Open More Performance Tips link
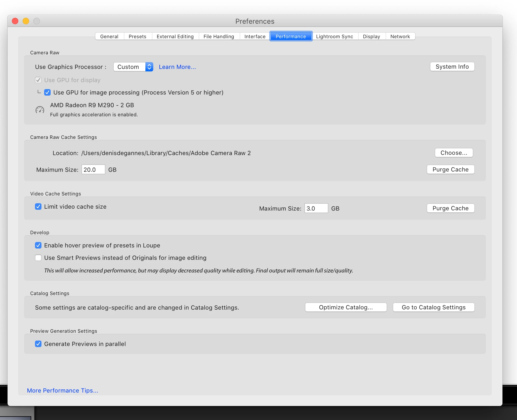This screenshot has width=517, height=420. click(62, 390)
